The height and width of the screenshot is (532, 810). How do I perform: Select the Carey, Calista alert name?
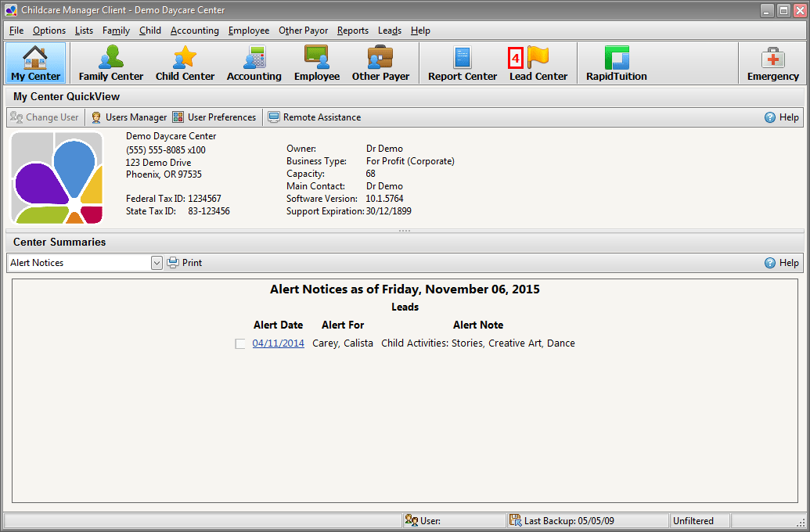(343, 343)
